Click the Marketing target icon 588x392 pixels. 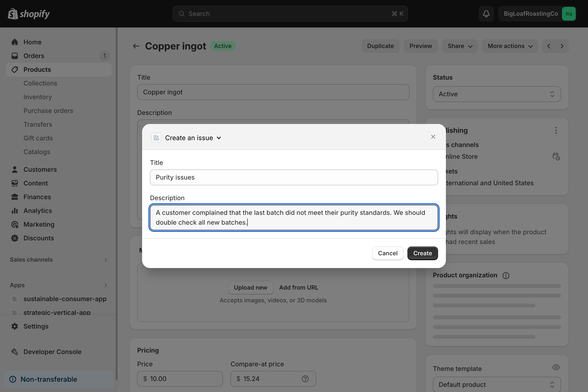[x=15, y=224]
